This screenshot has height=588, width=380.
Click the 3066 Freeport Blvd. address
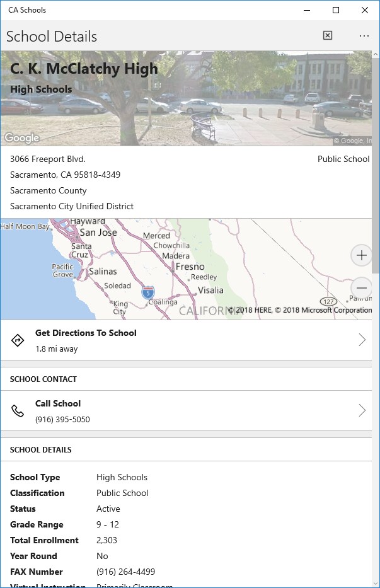click(x=48, y=159)
